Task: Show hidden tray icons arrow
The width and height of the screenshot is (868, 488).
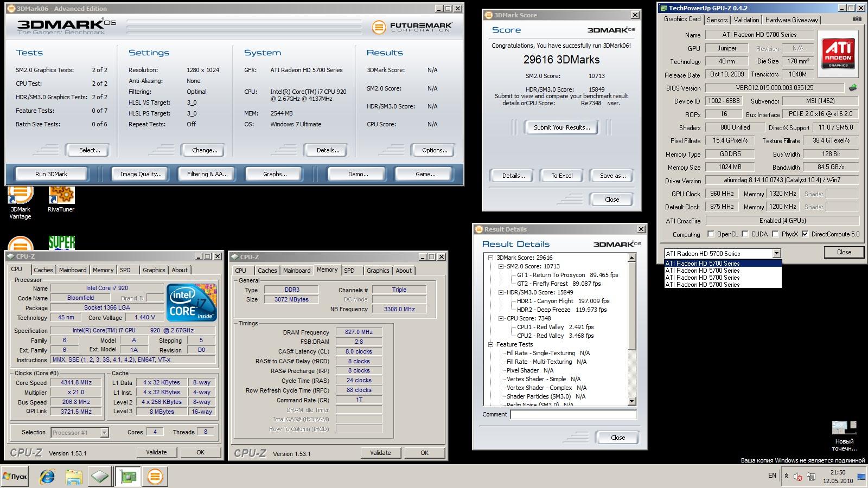Action: click(786, 477)
